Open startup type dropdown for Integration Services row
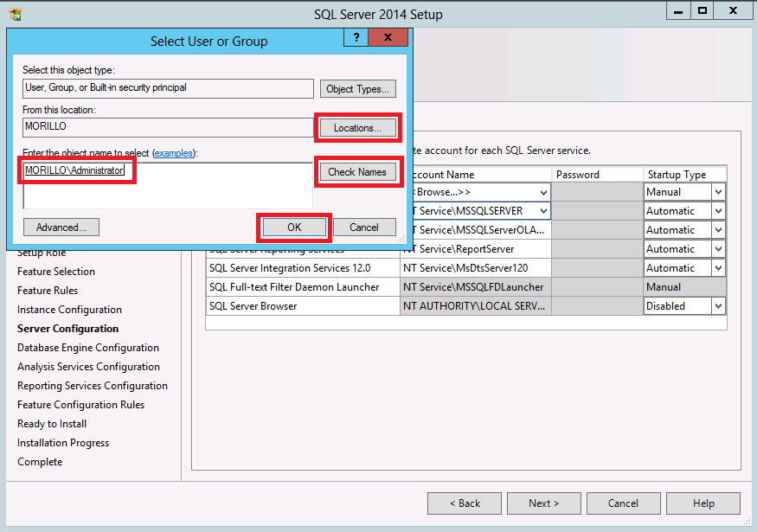The width and height of the screenshot is (757, 532). (718, 268)
